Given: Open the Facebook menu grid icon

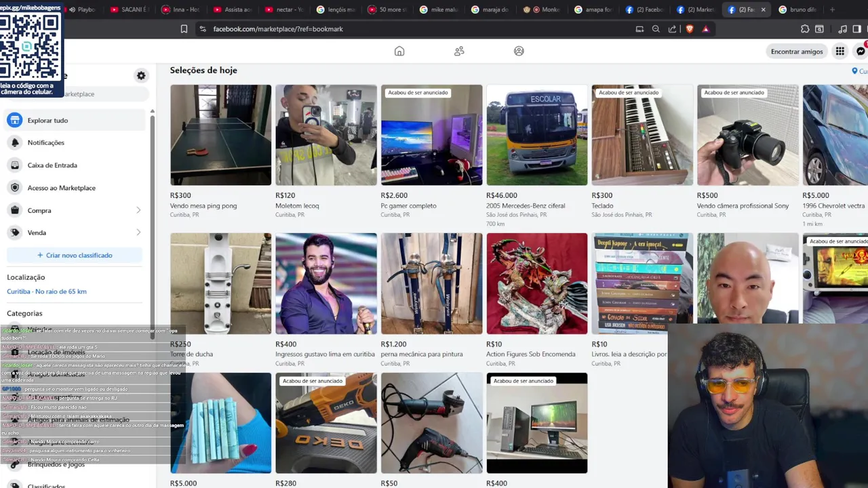Looking at the screenshot, I should (x=840, y=51).
